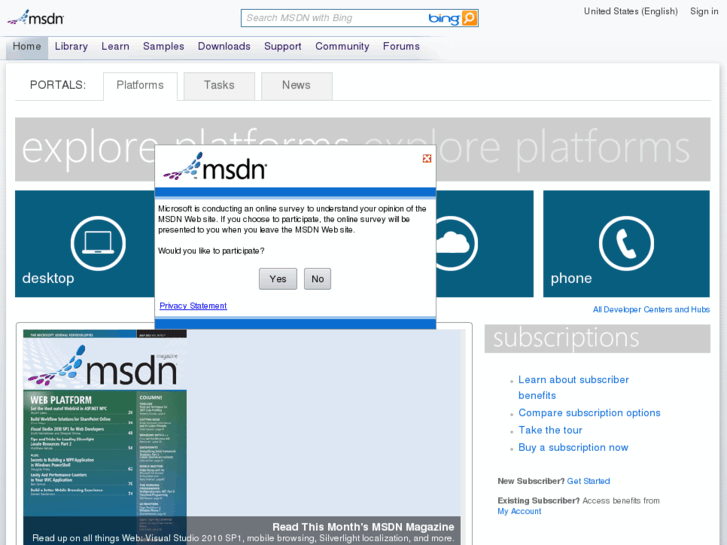Click the Bing search magnifier icon
Image resolution: width=727 pixels, height=545 pixels.
[x=469, y=18]
